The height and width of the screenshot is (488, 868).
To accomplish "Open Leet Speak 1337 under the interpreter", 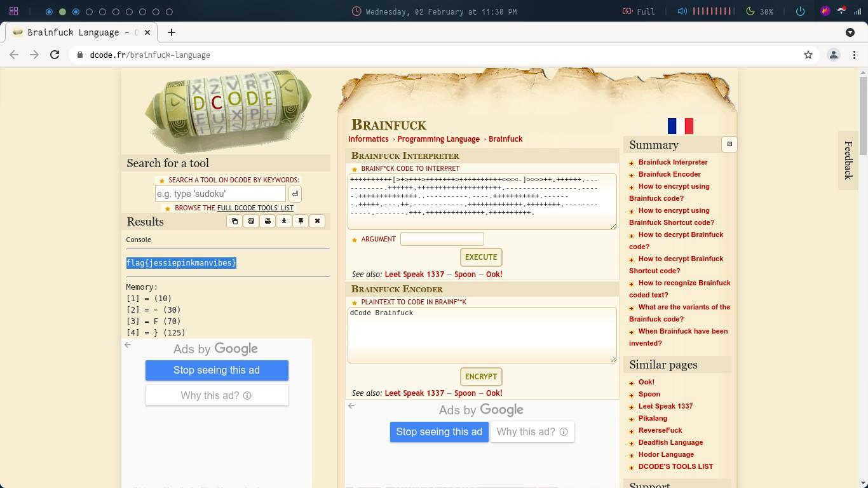I will pyautogui.click(x=414, y=274).
